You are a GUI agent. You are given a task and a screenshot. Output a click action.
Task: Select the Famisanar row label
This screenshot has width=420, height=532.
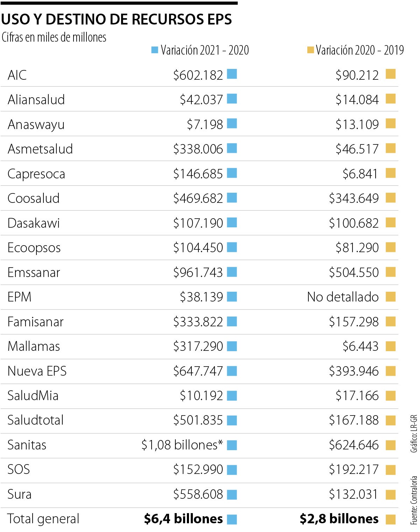pyautogui.click(x=35, y=322)
